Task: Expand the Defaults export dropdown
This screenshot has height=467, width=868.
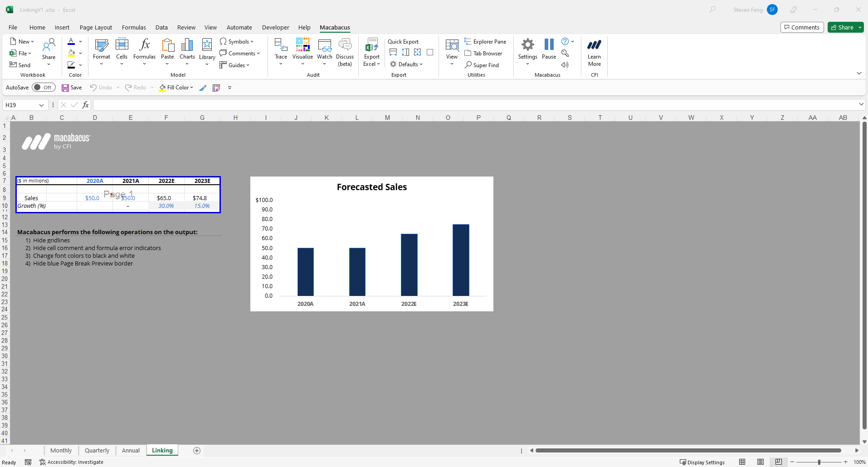Action: tap(406, 64)
